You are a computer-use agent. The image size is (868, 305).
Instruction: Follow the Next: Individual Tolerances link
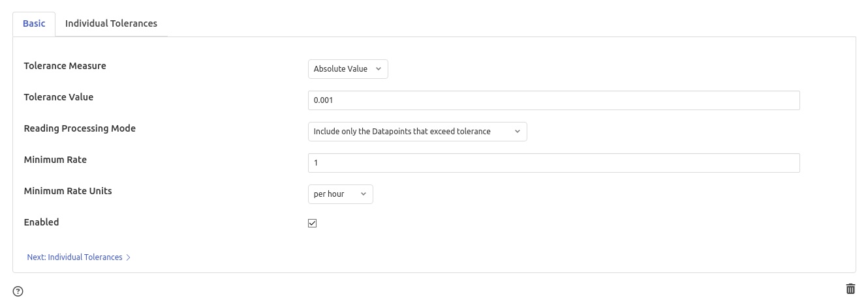(74, 257)
